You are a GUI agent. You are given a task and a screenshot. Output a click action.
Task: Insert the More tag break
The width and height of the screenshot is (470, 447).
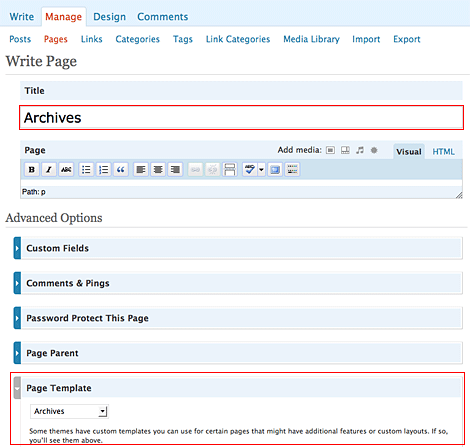pyautogui.click(x=230, y=170)
